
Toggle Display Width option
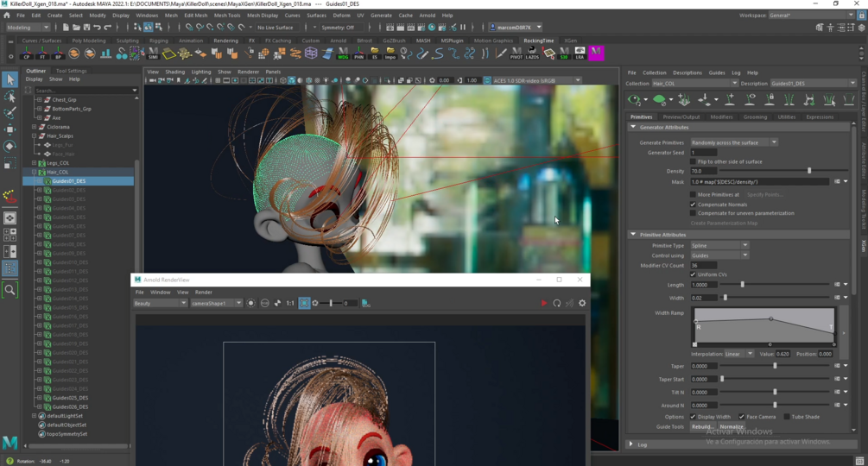693,417
